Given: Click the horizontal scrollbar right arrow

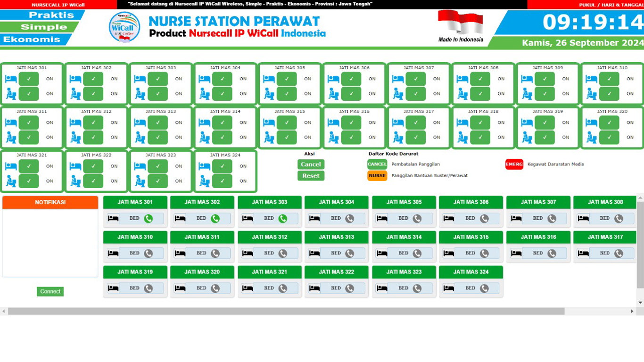Looking at the screenshot, I should click(632, 312).
